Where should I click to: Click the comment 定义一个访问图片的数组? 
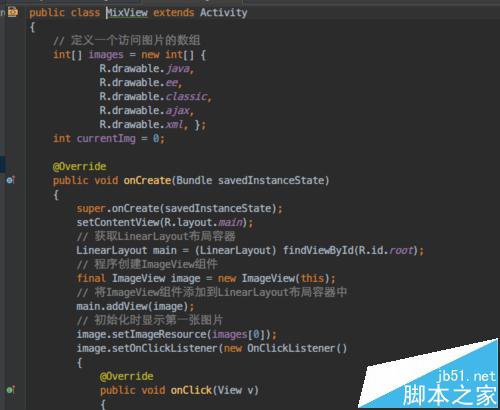point(126,41)
